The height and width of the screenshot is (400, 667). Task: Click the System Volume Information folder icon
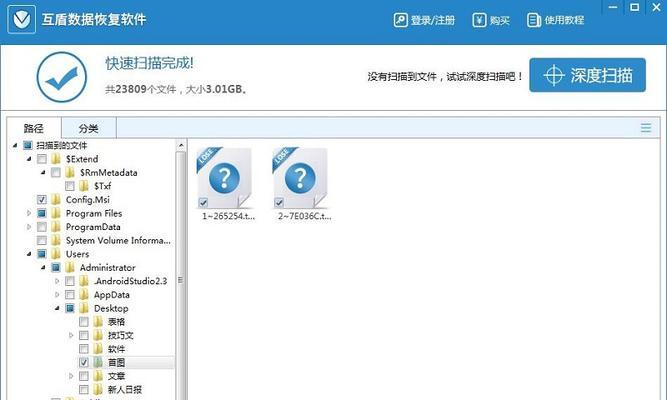pyautogui.click(x=56, y=240)
